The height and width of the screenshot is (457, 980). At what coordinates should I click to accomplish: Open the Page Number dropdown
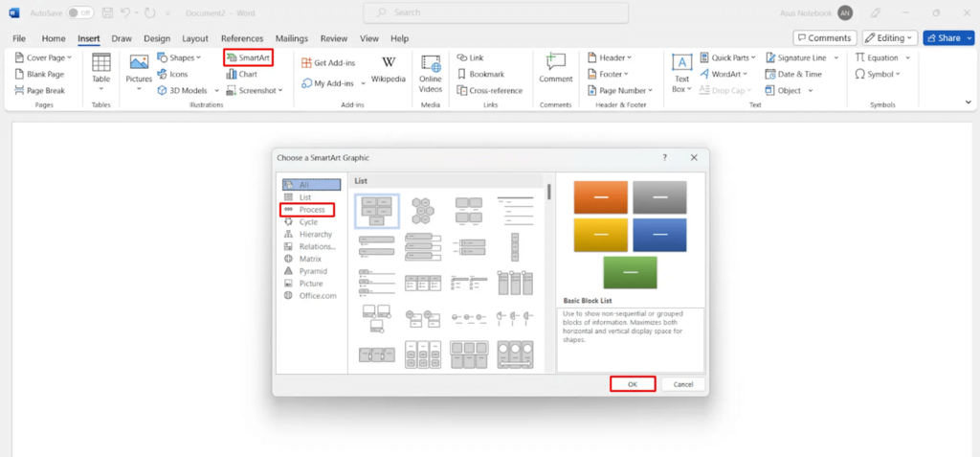click(620, 90)
